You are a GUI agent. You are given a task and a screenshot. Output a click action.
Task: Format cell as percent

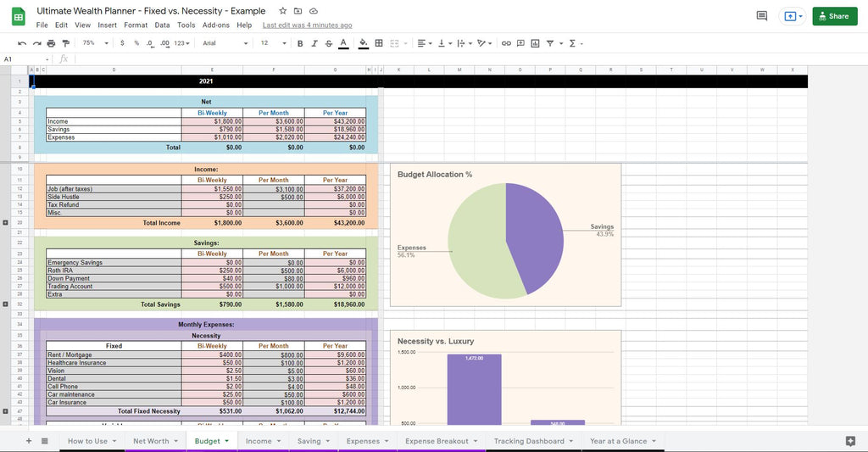click(x=136, y=43)
